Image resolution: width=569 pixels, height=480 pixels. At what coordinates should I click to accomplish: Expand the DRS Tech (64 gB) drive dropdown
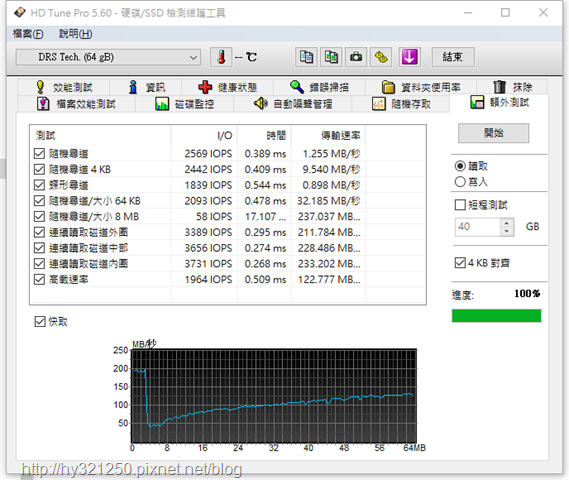(x=108, y=57)
